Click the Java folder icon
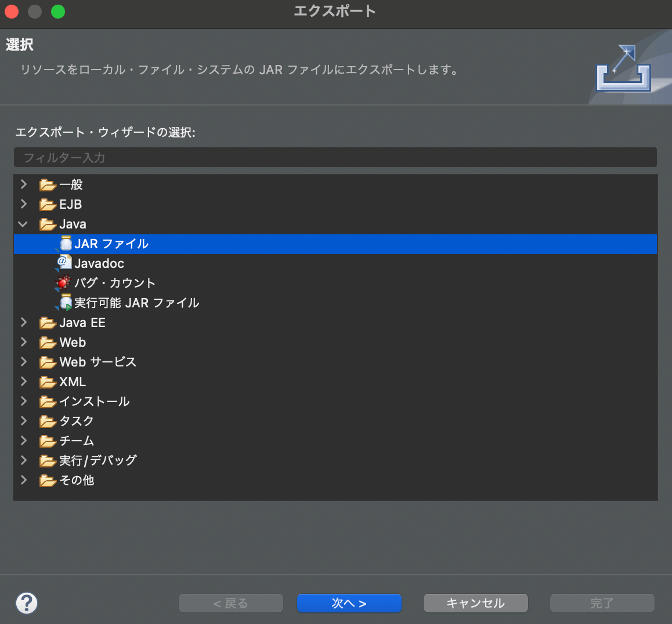Viewport: 672px width, 624px height. coord(48,224)
